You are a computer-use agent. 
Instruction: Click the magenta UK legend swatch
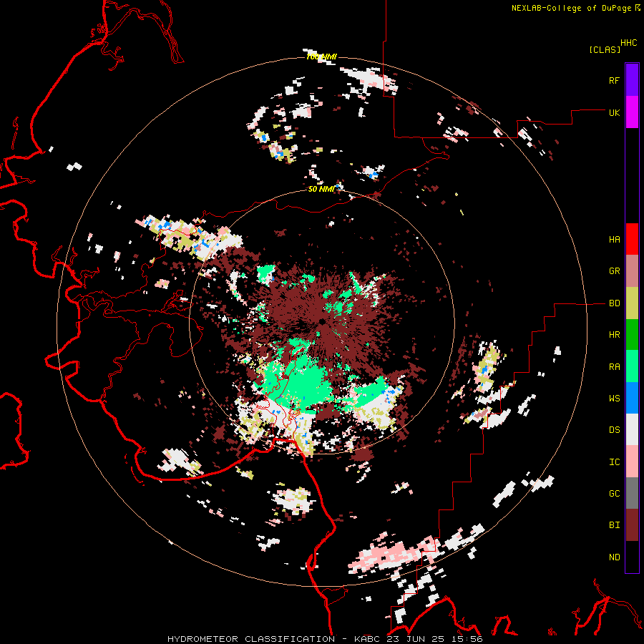[x=632, y=112]
